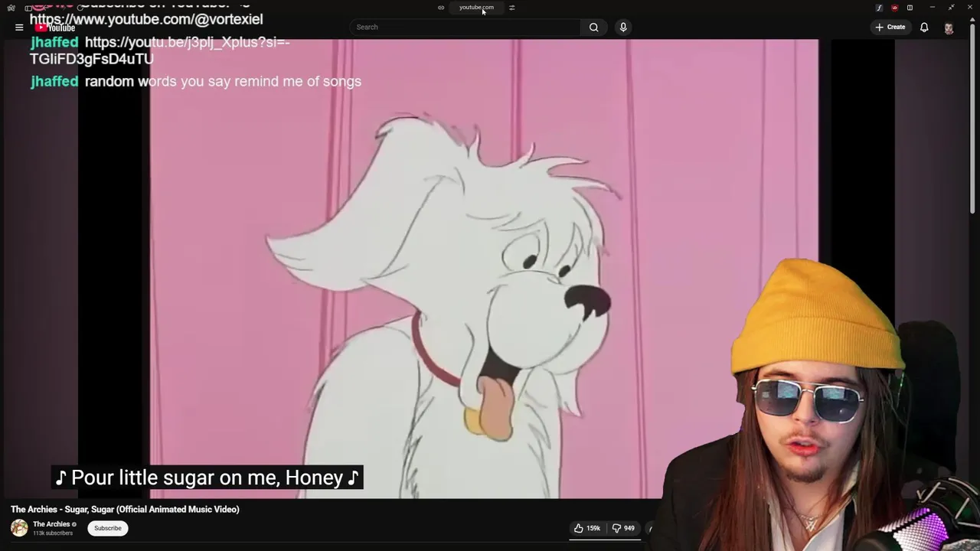Restore down the browser window
This screenshot has width=980, height=551.
coord(951,8)
